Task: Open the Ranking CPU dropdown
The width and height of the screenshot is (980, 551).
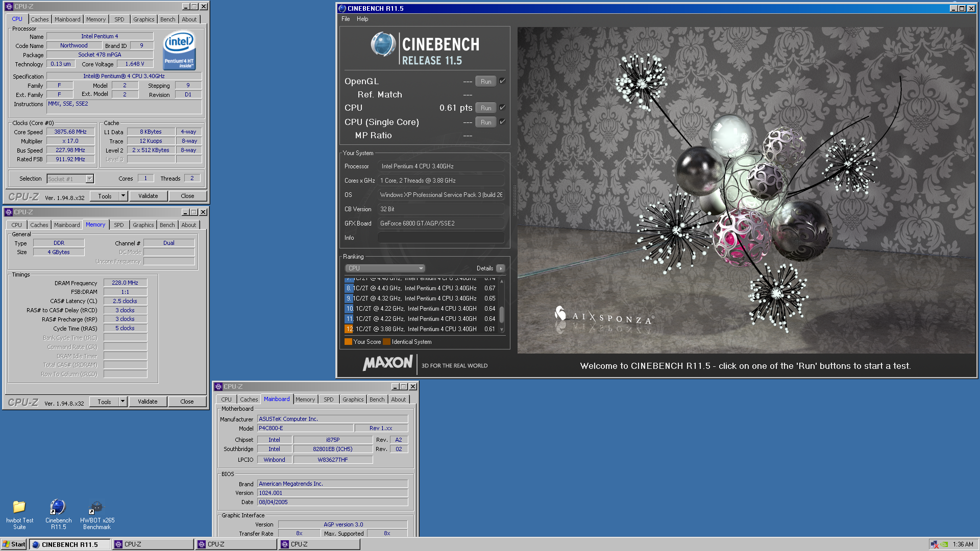Action: [385, 268]
